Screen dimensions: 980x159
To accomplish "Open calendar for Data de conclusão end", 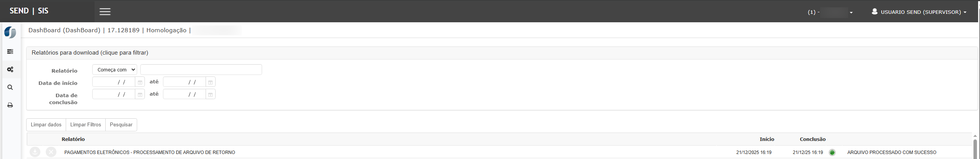I will pyautogui.click(x=210, y=94).
